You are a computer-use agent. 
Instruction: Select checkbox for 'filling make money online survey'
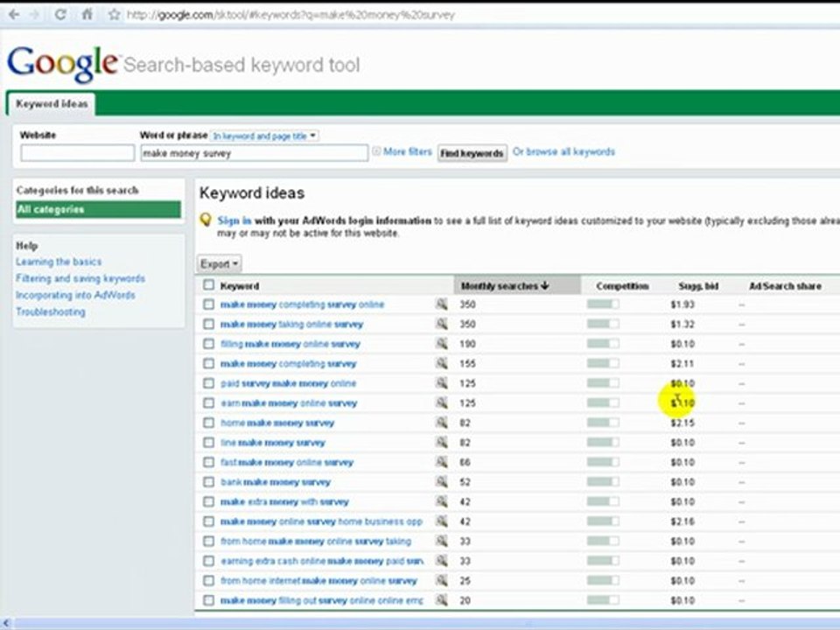tap(208, 344)
